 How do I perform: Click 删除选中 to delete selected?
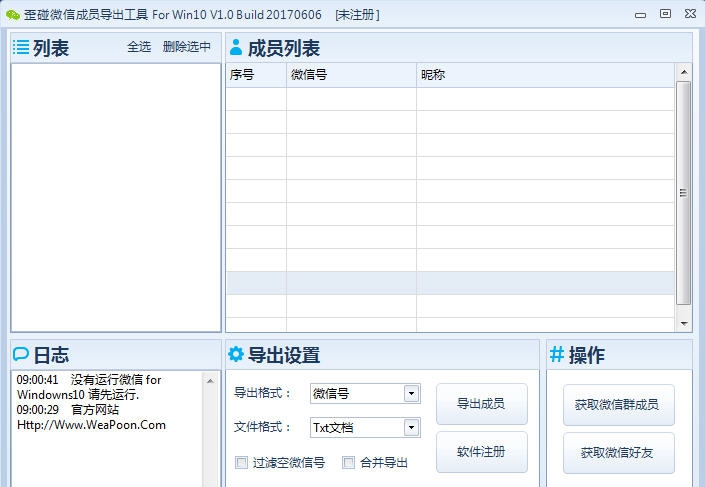coord(187,46)
